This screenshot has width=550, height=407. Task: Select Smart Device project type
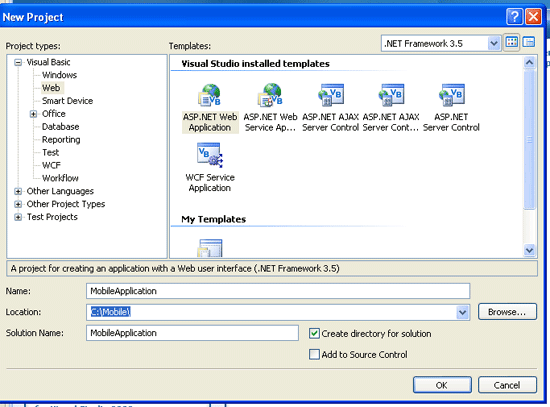pyautogui.click(x=67, y=101)
